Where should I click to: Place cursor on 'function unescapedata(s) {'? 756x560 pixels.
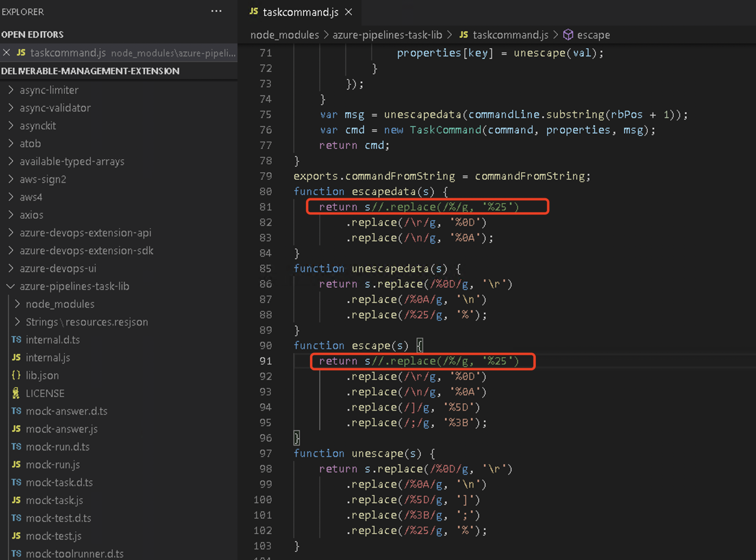[377, 269]
